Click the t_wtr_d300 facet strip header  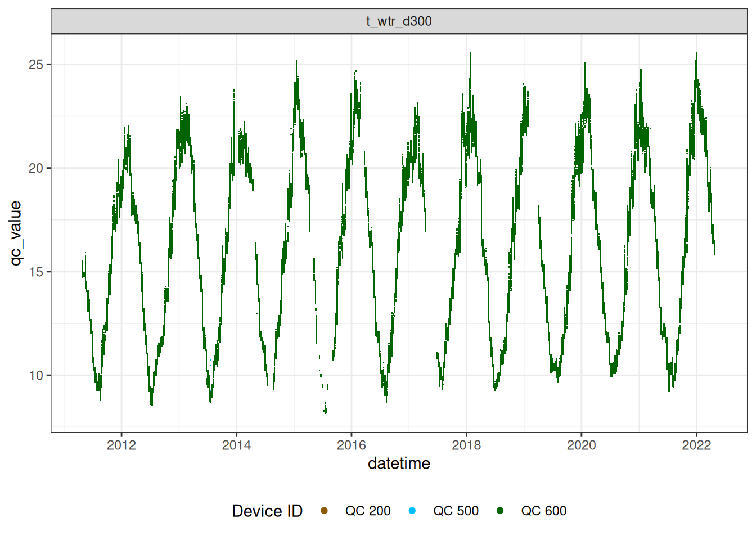click(x=399, y=21)
